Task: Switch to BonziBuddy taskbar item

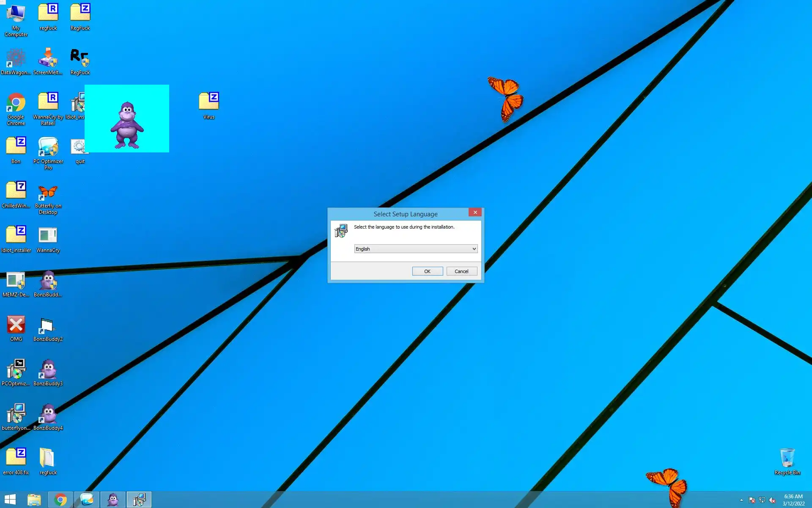Action: click(x=113, y=500)
